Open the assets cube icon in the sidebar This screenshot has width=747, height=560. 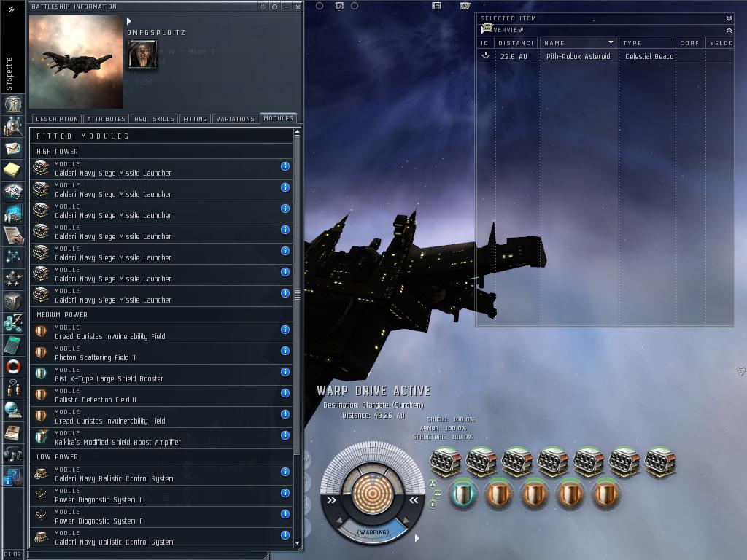point(12,301)
